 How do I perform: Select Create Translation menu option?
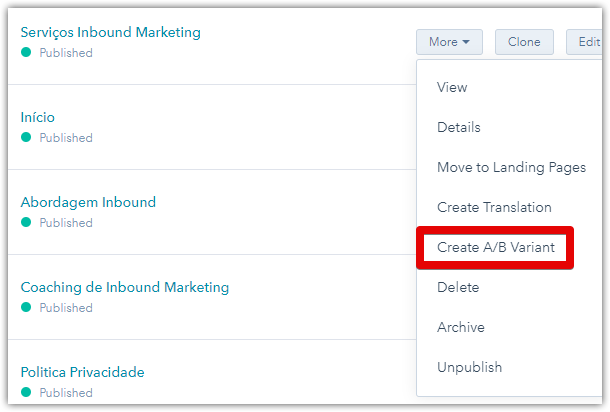click(x=494, y=207)
